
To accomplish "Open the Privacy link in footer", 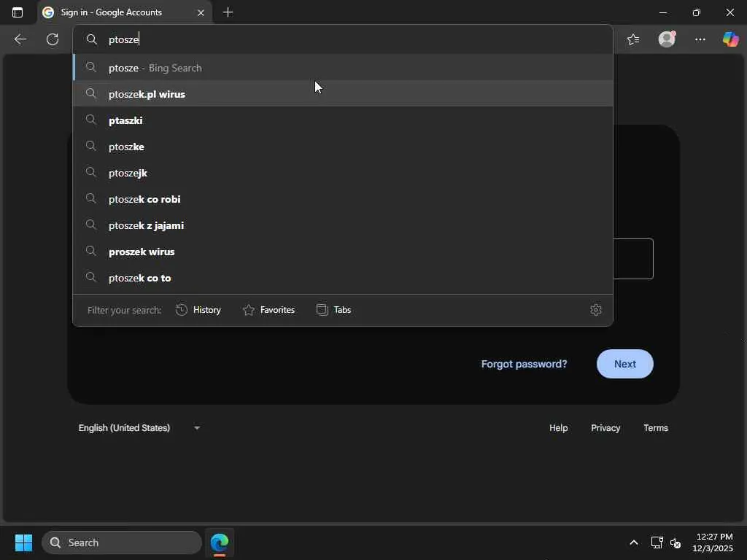I will [605, 427].
